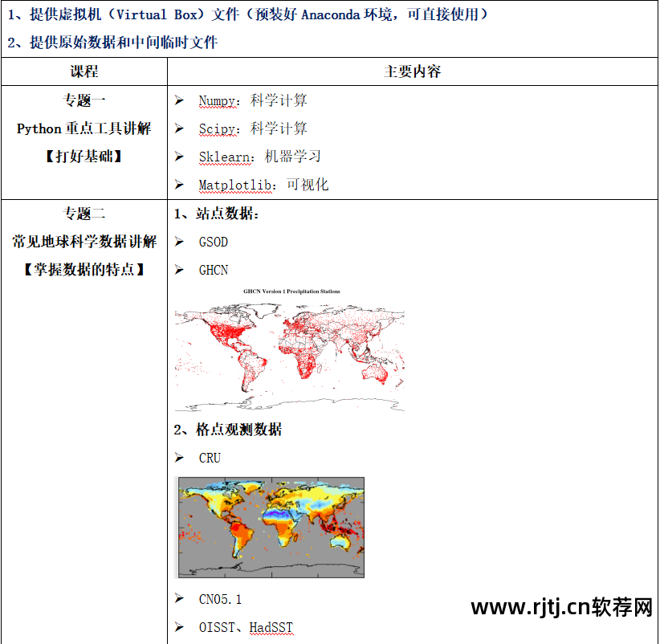The height and width of the screenshot is (644, 660).
Task: Click the arrow bullet before Matplotlib
Action: coord(180,185)
